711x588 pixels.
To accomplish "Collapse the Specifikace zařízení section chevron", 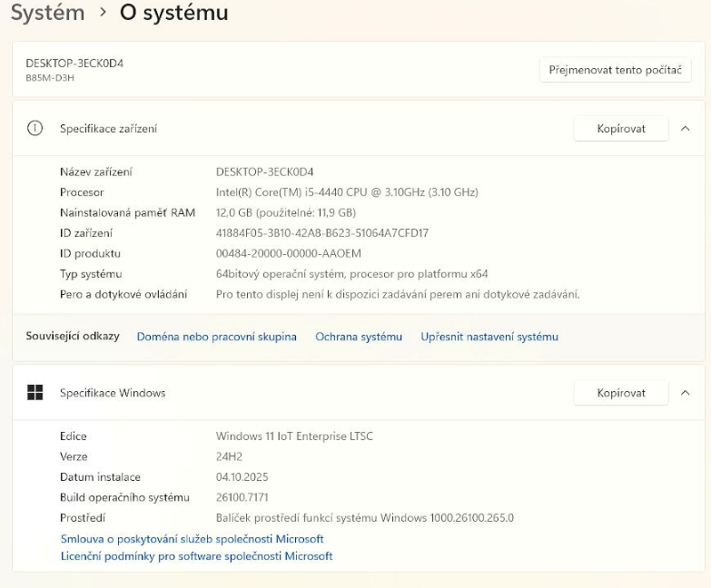I will 686,129.
